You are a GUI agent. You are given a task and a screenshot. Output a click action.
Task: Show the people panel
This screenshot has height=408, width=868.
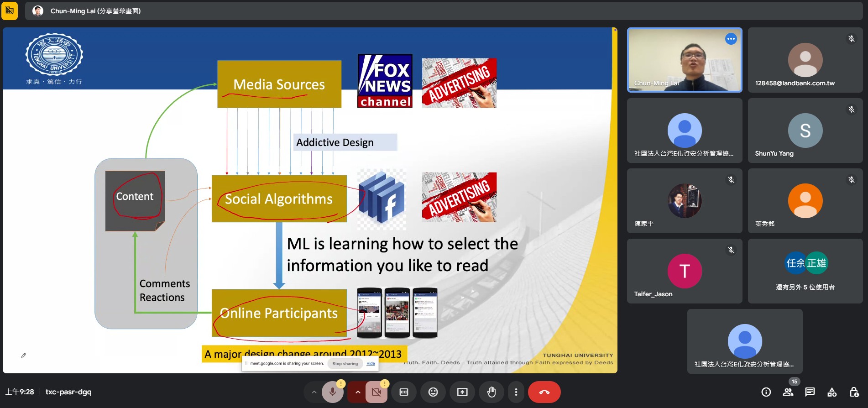[x=788, y=392]
